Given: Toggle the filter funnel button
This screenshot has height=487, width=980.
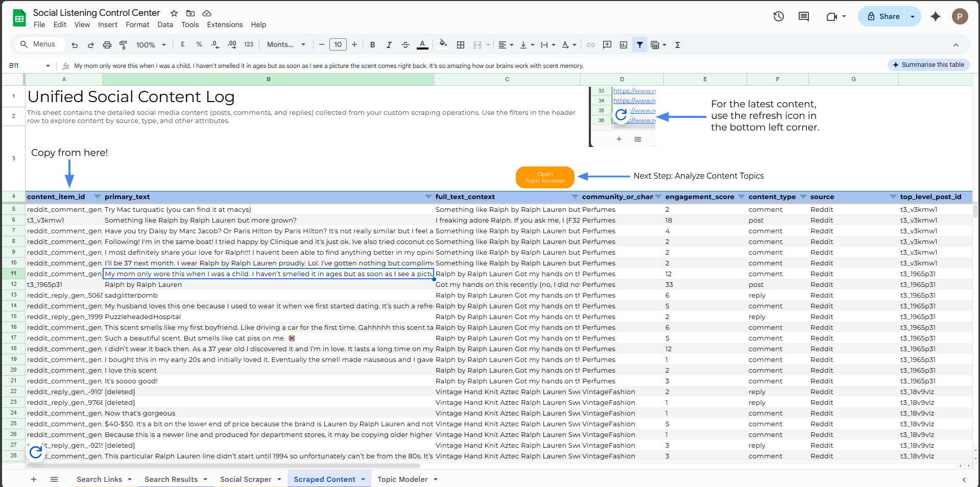Looking at the screenshot, I should click(x=640, y=45).
